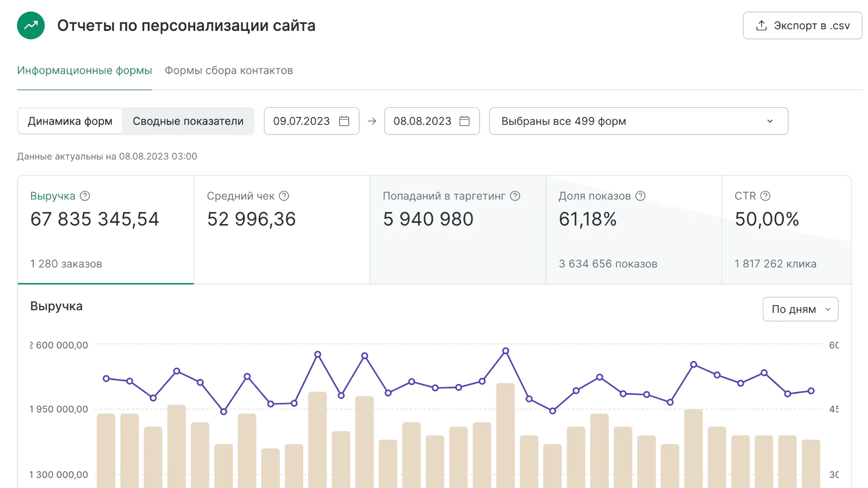Viewport: 868px width, 488px height.
Task: Open the Выбраны все 499 форм dropdown
Action: tap(639, 121)
